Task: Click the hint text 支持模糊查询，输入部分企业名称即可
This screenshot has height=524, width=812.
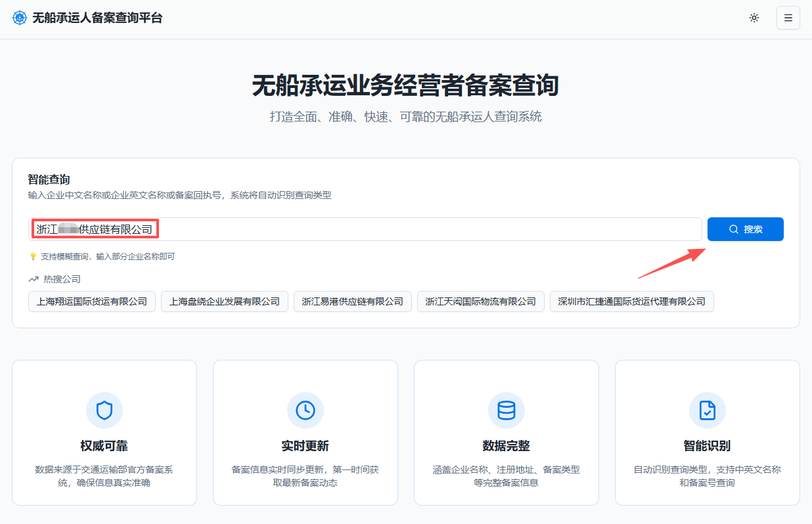Action: point(108,257)
